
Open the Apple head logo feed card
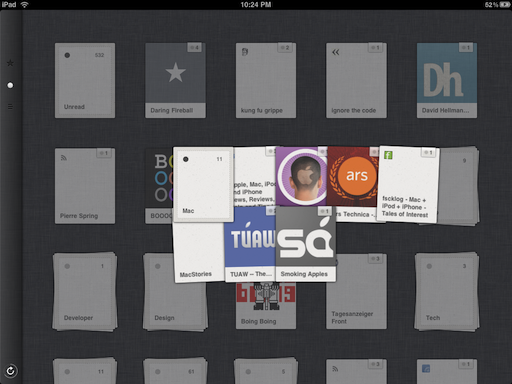[301, 176]
